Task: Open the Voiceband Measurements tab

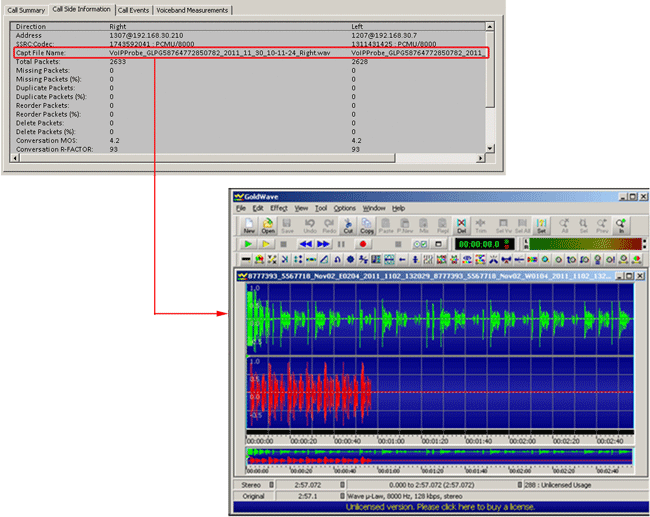Action: (x=192, y=10)
